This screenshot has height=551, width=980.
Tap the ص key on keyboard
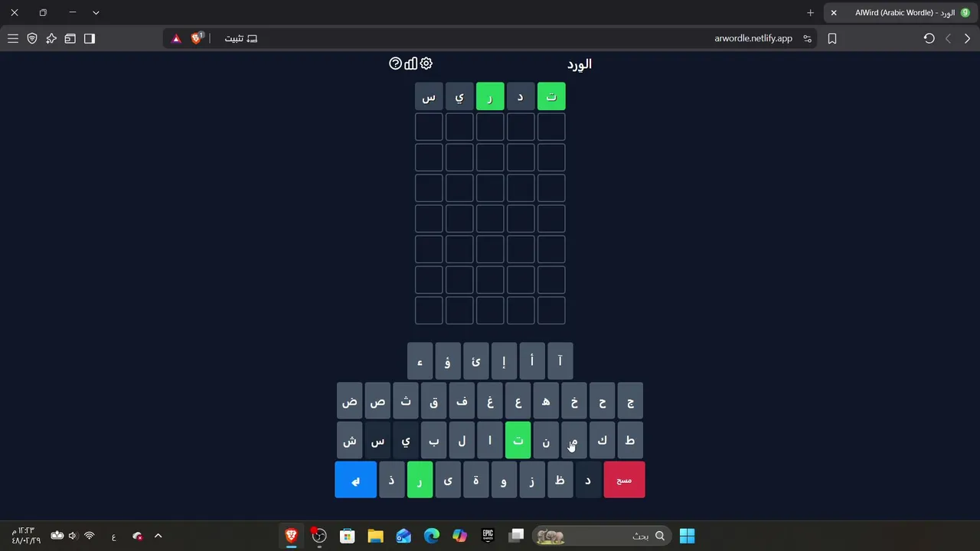click(377, 401)
